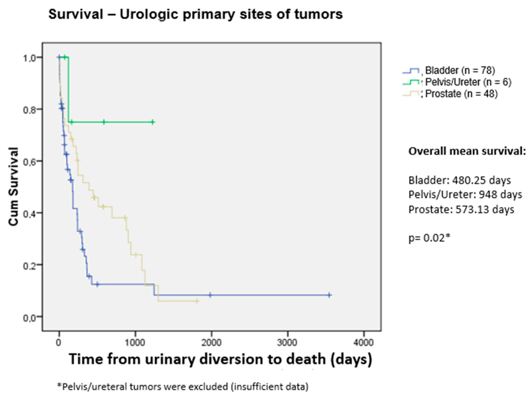Click the tan curve's final censor mark
Viewport: 532px width, 399px height.
tap(197, 301)
